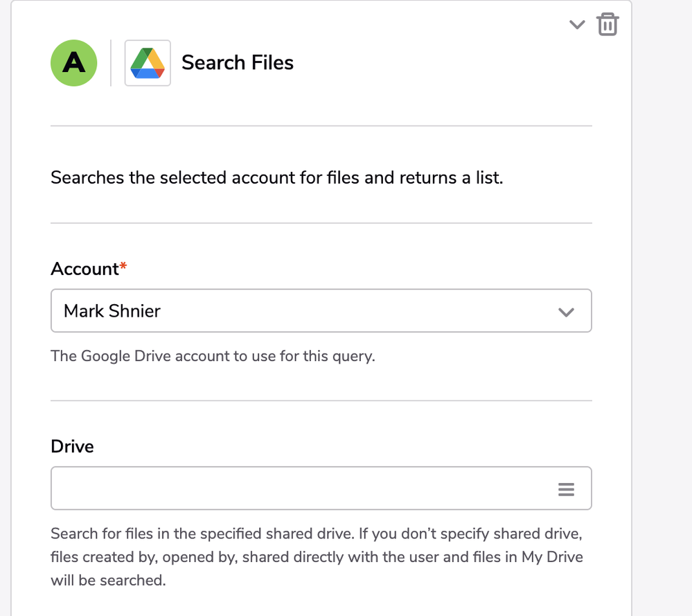This screenshot has height=616, width=692.
Task: Open the Drive field options menu icon
Action: coord(566,489)
